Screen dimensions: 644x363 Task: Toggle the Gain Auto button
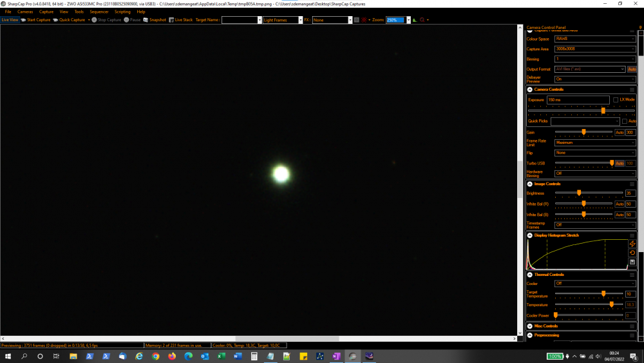(620, 132)
